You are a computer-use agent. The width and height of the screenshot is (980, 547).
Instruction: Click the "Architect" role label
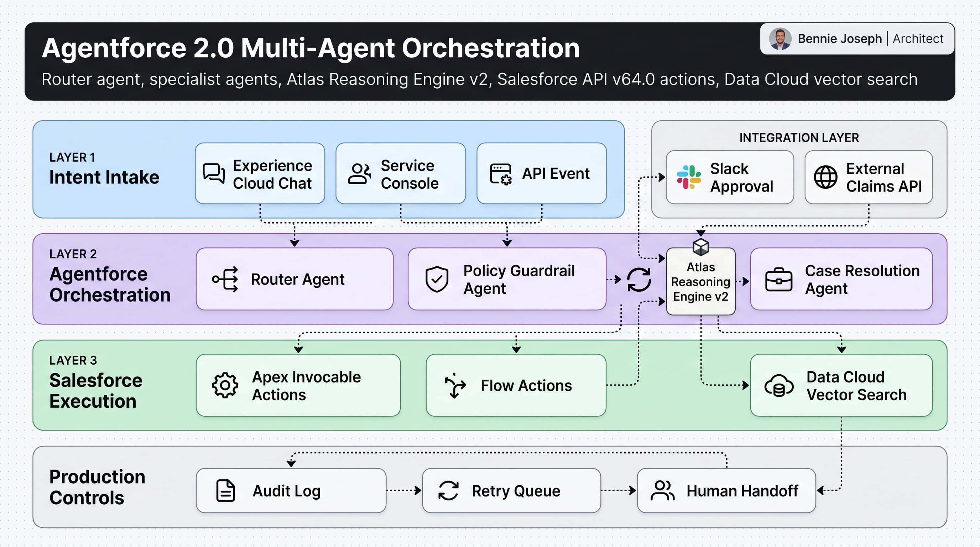click(x=918, y=39)
